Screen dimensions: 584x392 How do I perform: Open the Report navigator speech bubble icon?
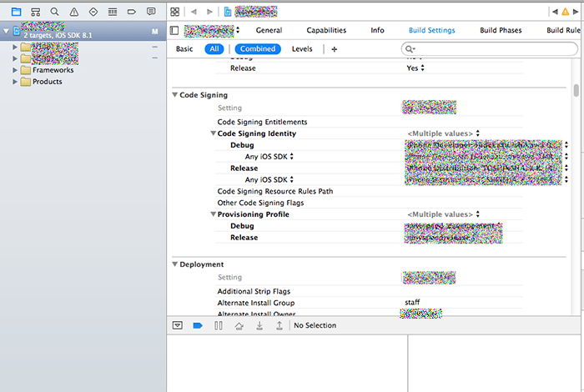click(151, 12)
